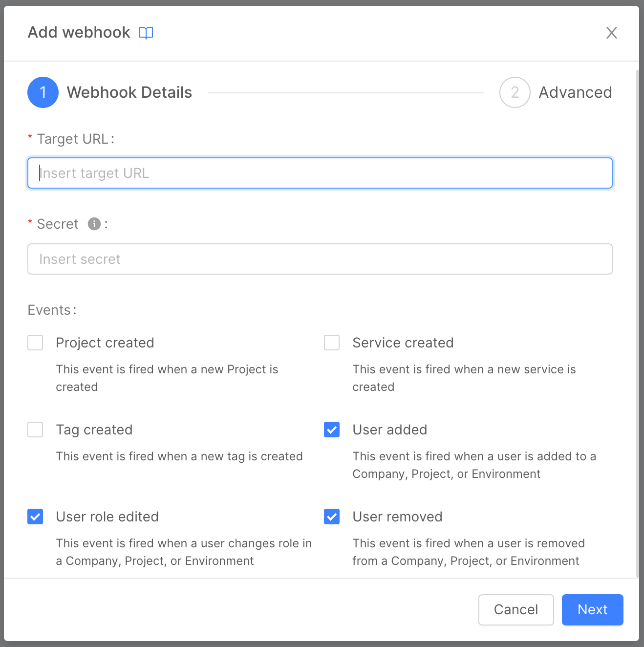Click the Cancel button
Viewport: 644px width, 647px height.
pos(516,609)
